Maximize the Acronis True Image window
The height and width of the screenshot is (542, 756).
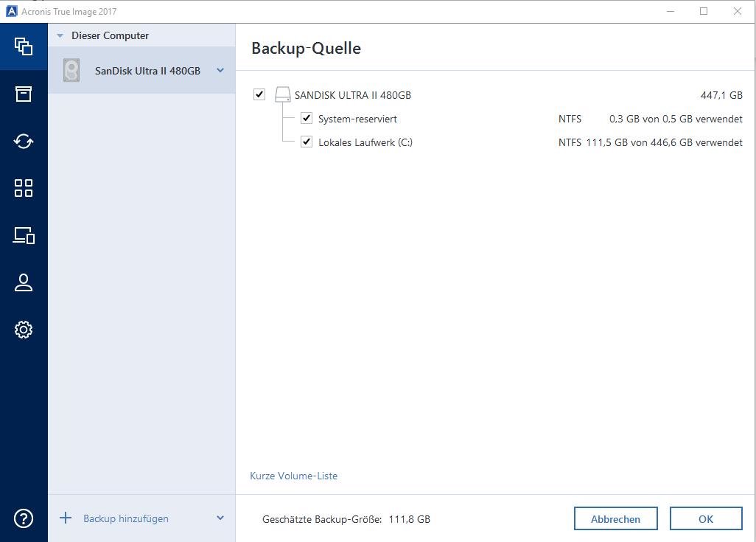point(704,11)
